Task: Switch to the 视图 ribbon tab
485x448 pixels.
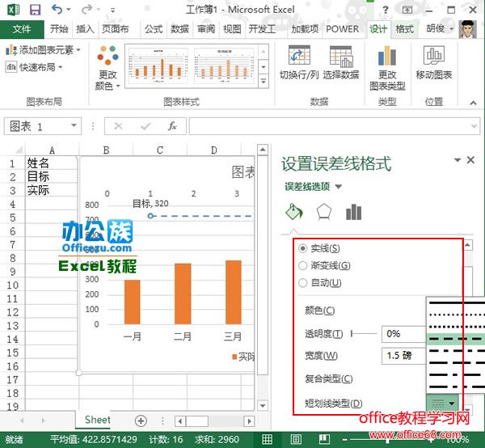Action: 232,29
